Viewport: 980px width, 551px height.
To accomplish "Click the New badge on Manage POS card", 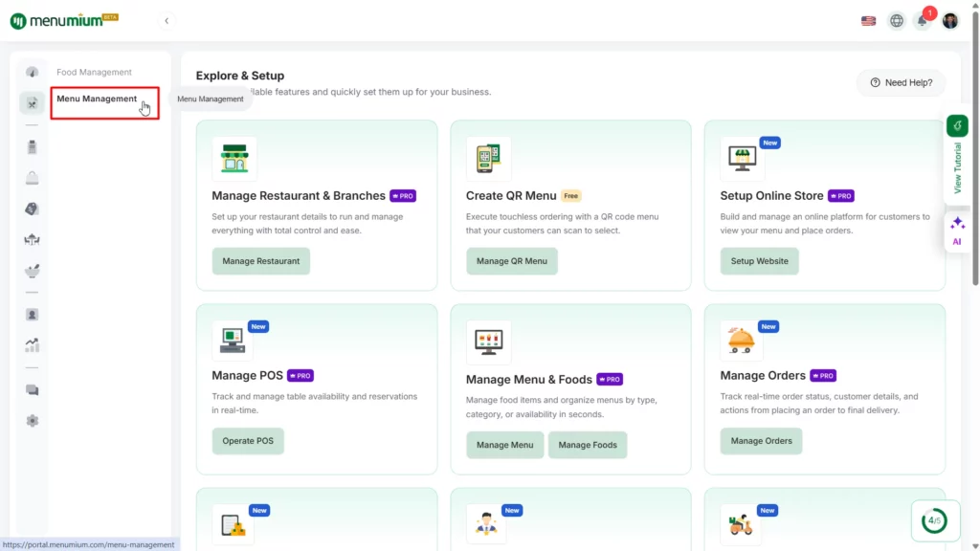I will [x=258, y=327].
